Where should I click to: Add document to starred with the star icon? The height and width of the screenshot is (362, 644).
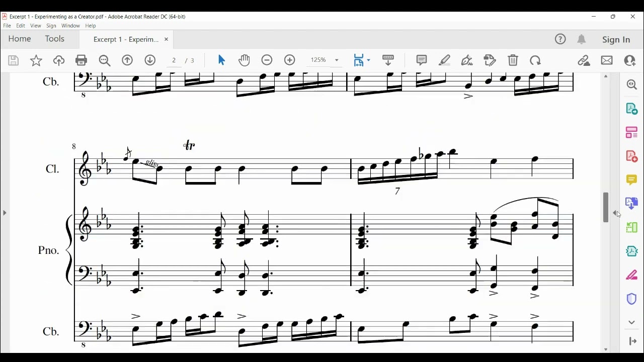coord(36,60)
